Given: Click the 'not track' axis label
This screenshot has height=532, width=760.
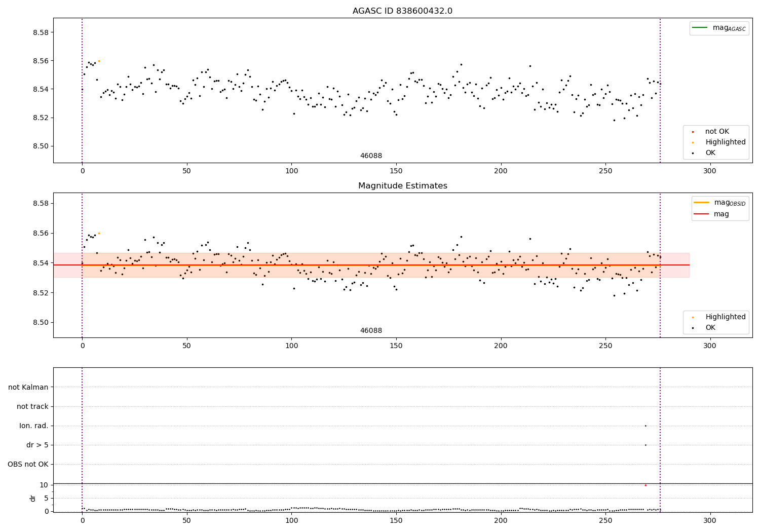Looking at the screenshot, I should pos(32,406).
